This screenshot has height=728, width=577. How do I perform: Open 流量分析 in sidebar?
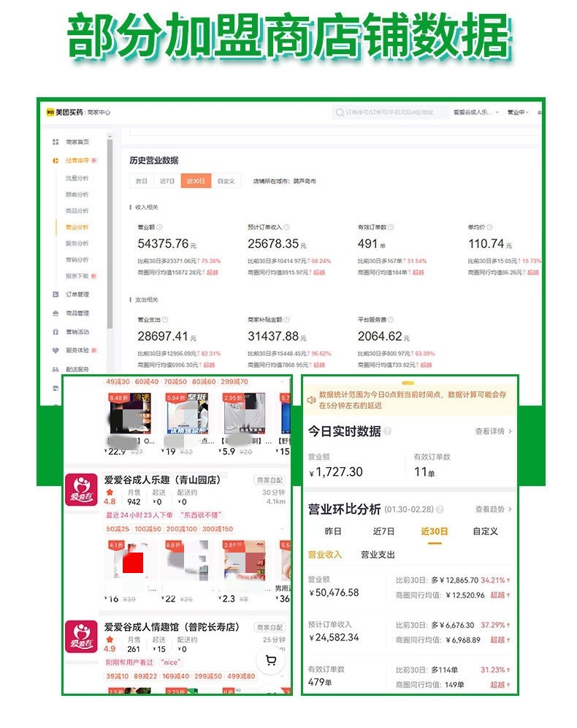77,178
